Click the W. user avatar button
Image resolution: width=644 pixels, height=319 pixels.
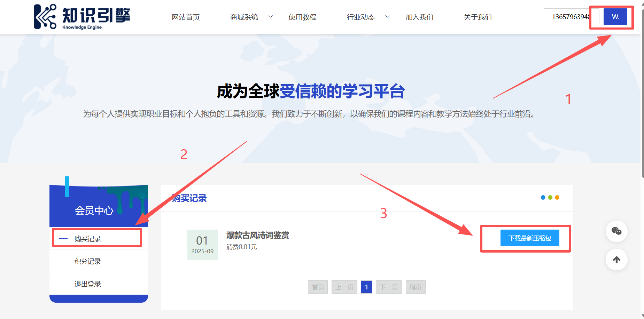click(x=615, y=17)
